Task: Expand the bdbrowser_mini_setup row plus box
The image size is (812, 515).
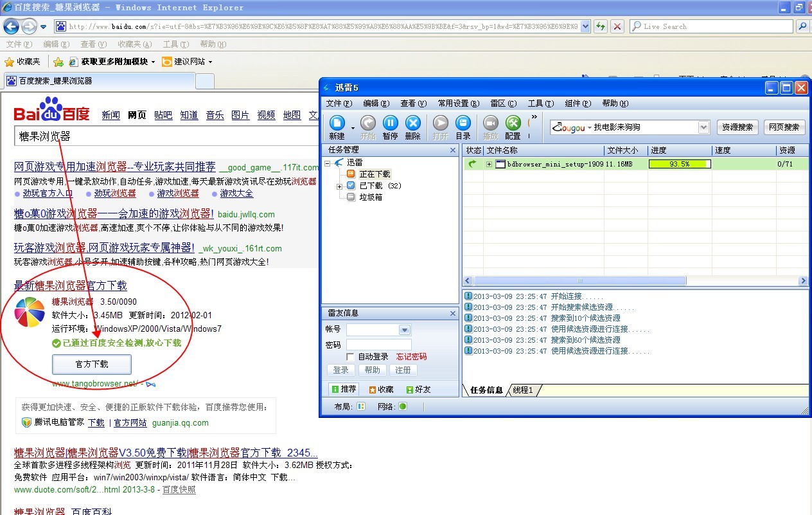Action: tap(489, 164)
